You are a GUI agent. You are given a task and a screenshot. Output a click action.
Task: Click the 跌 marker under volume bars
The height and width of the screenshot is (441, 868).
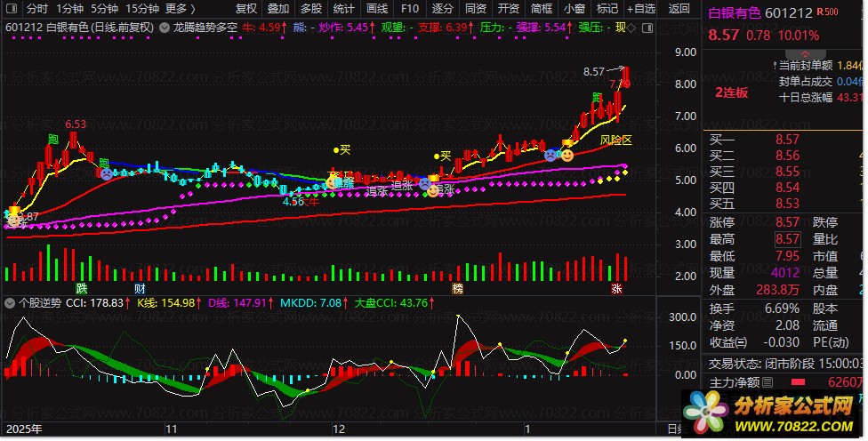[x=82, y=288]
